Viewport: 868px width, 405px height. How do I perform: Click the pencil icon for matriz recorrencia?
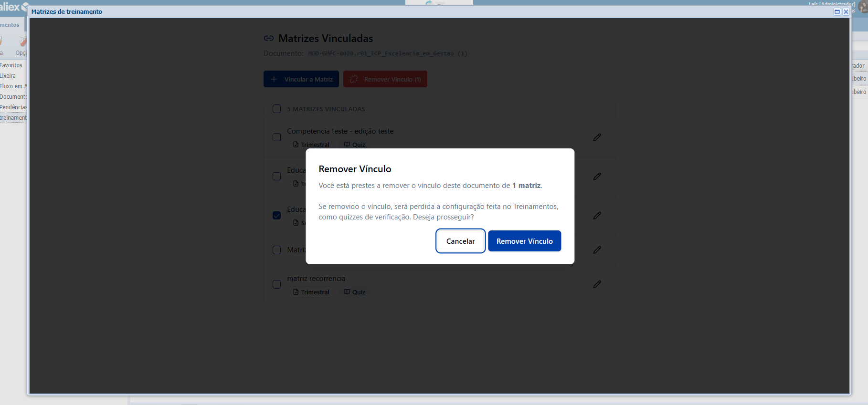point(597,284)
